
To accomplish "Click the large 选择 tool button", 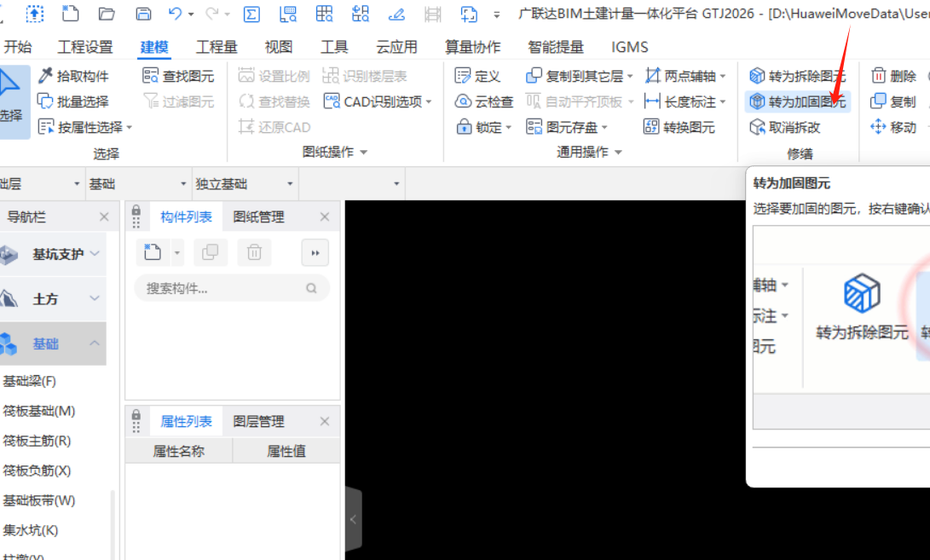I will coord(10,101).
